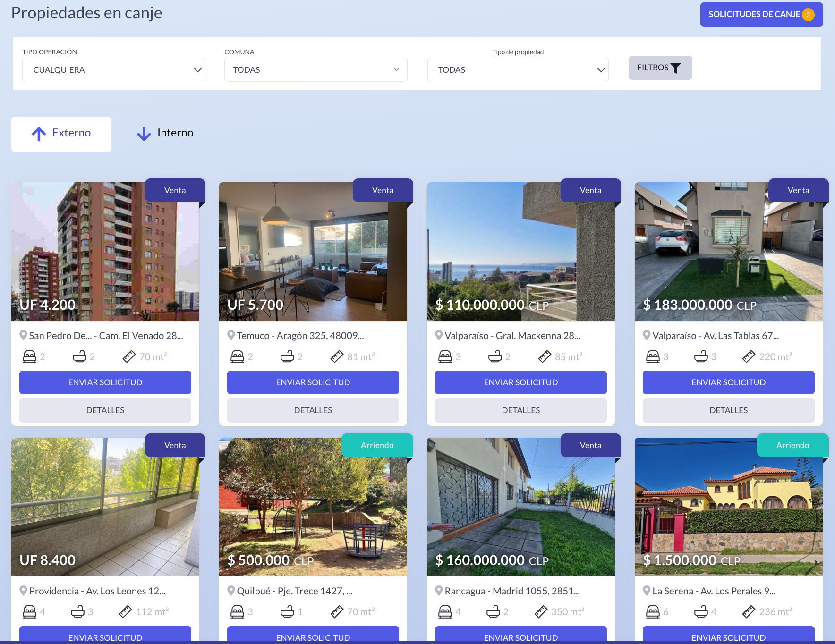Open the $183.000.000 CLP house photo

(729, 252)
